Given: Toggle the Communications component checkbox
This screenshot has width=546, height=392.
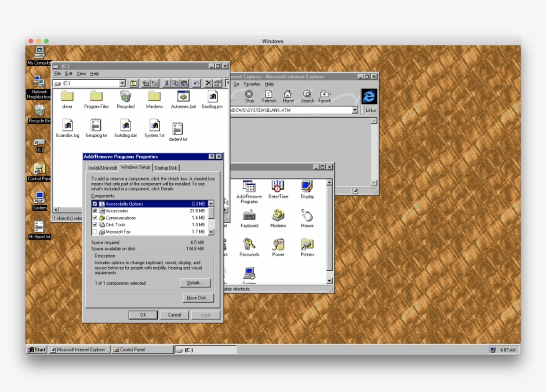Looking at the screenshot, I should [95, 218].
